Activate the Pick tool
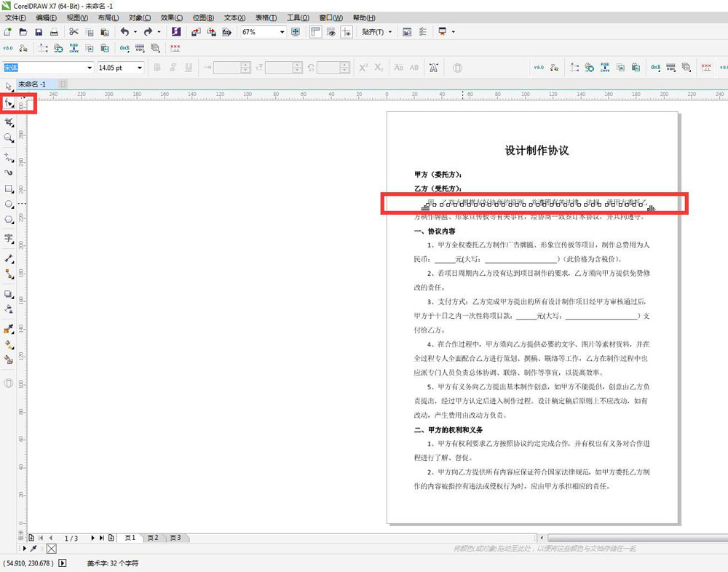The image size is (728, 572). coord(9,87)
